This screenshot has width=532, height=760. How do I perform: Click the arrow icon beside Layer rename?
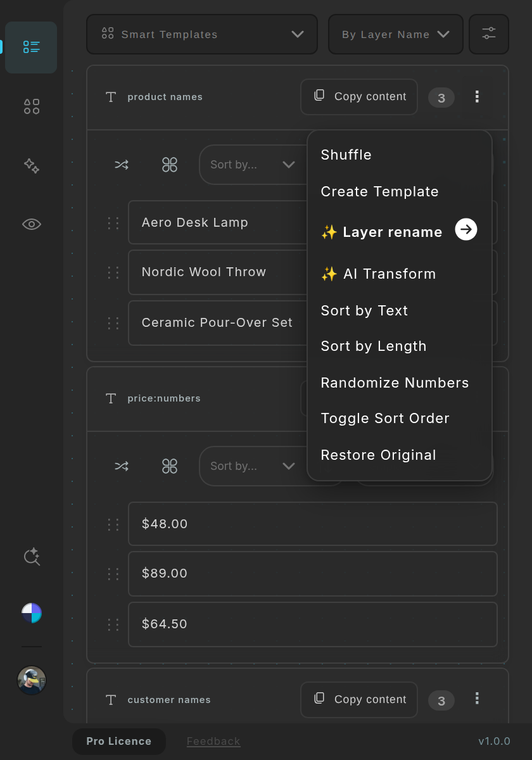466,230
